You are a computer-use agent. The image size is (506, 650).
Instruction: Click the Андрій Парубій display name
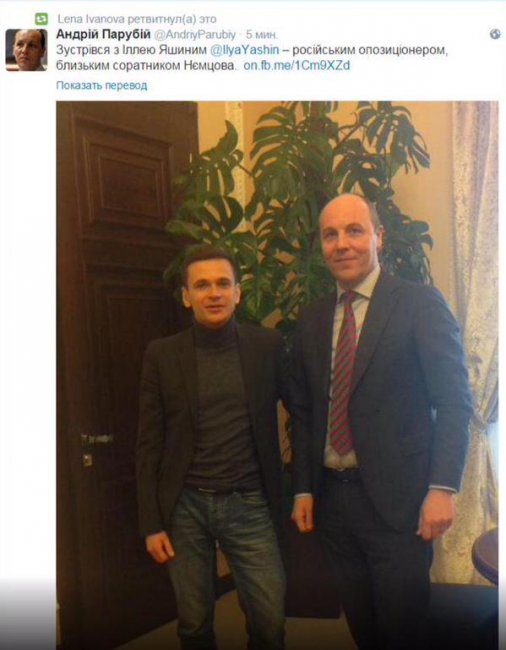point(103,34)
